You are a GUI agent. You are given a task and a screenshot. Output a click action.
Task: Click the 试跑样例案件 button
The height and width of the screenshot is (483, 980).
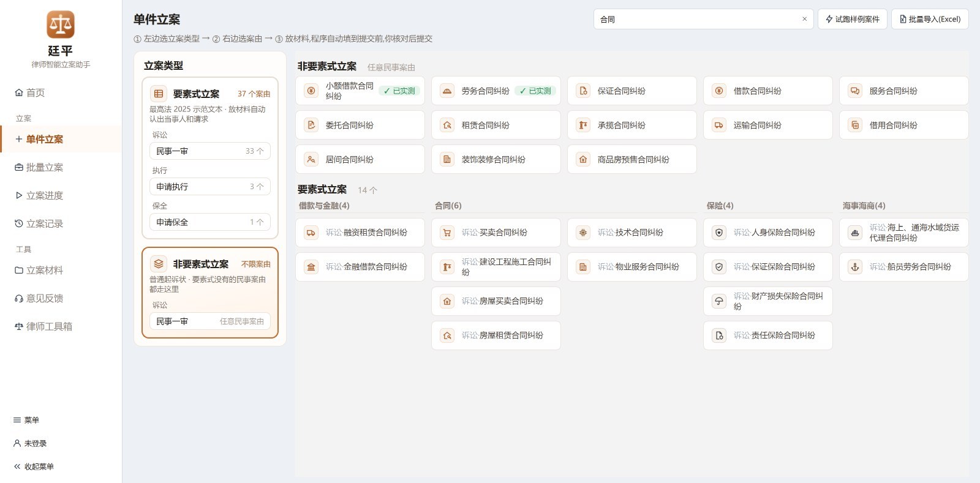coord(852,19)
